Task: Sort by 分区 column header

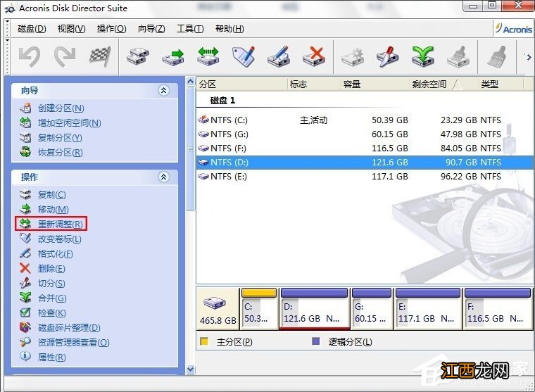Action: 242,84
